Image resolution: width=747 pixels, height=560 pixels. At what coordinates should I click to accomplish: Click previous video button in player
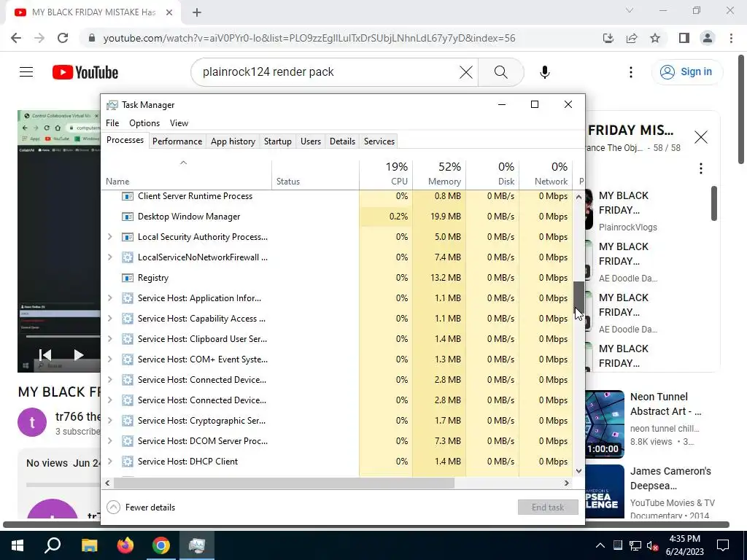point(45,355)
